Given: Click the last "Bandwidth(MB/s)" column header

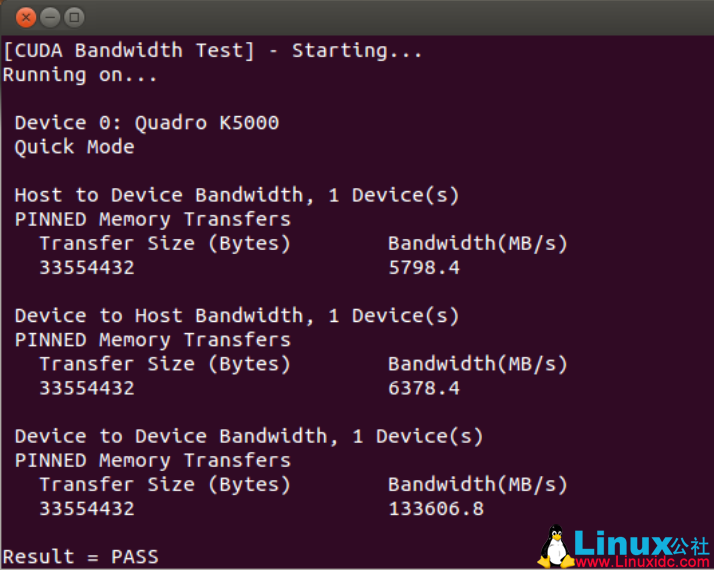Looking at the screenshot, I should pyautogui.click(x=478, y=485).
